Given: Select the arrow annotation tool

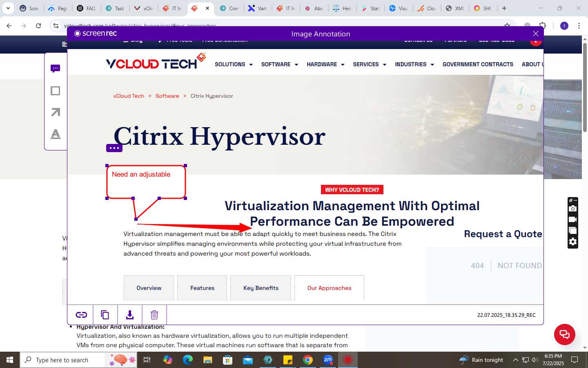Looking at the screenshot, I should click(56, 112).
